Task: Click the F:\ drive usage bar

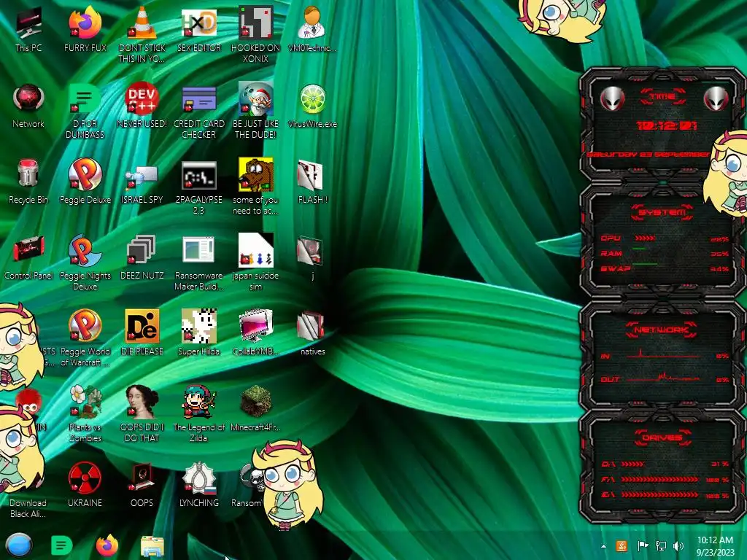Action: coord(659,480)
